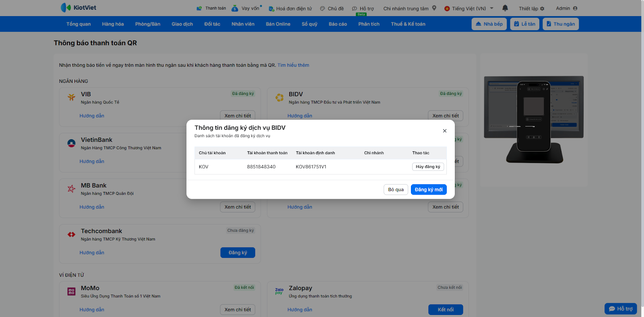Open Thanh toán from top bar

tap(211, 8)
